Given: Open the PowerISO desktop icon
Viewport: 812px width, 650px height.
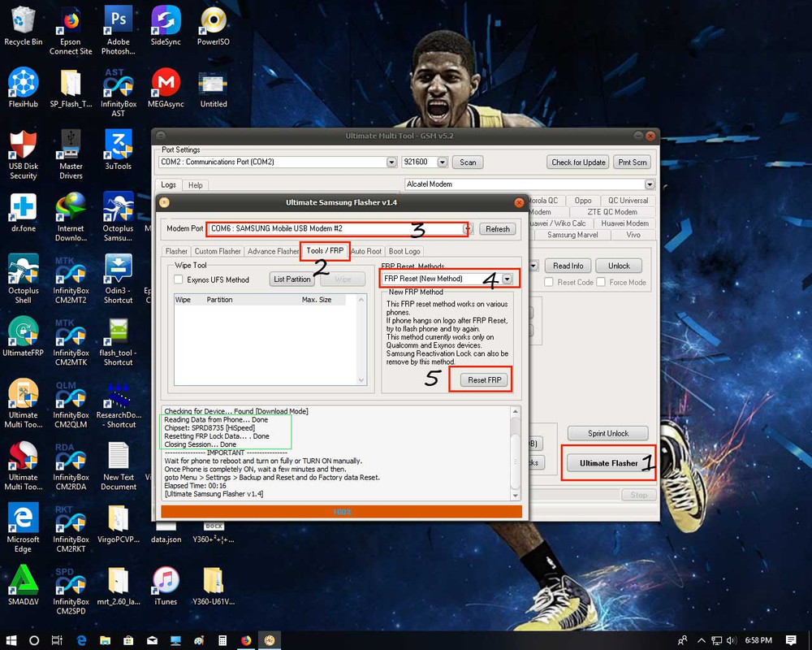Looking at the screenshot, I should coord(213,26).
